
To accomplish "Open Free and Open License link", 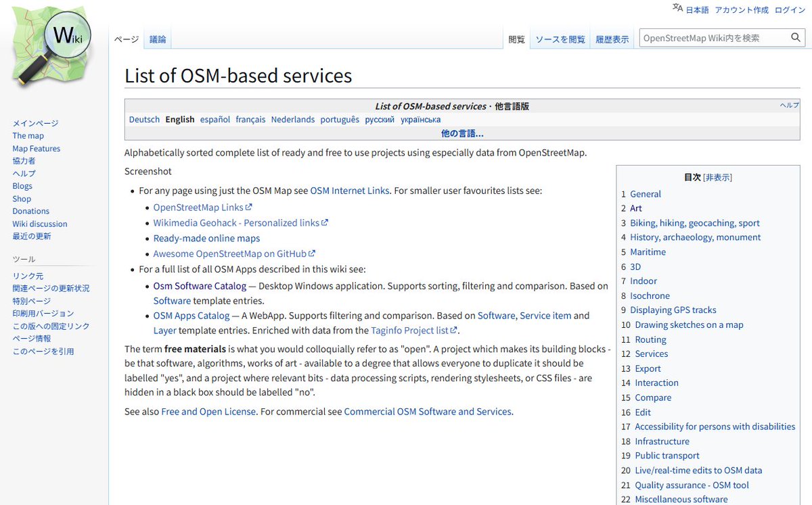I will [x=208, y=411].
